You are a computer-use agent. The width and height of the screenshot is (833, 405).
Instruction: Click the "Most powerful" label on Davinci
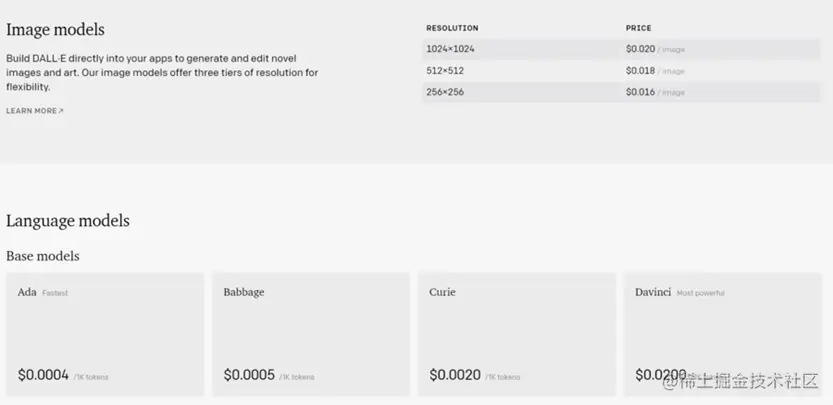point(700,293)
